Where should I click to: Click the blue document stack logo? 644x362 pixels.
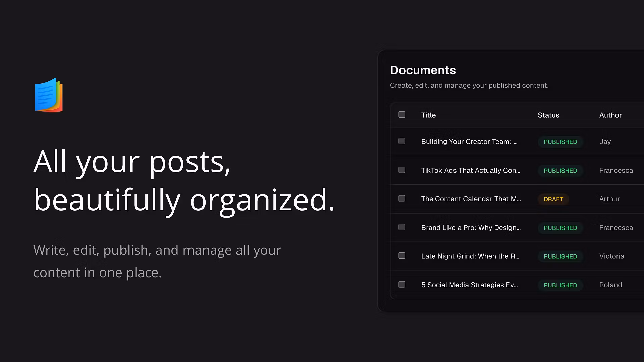tap(49, 95)
